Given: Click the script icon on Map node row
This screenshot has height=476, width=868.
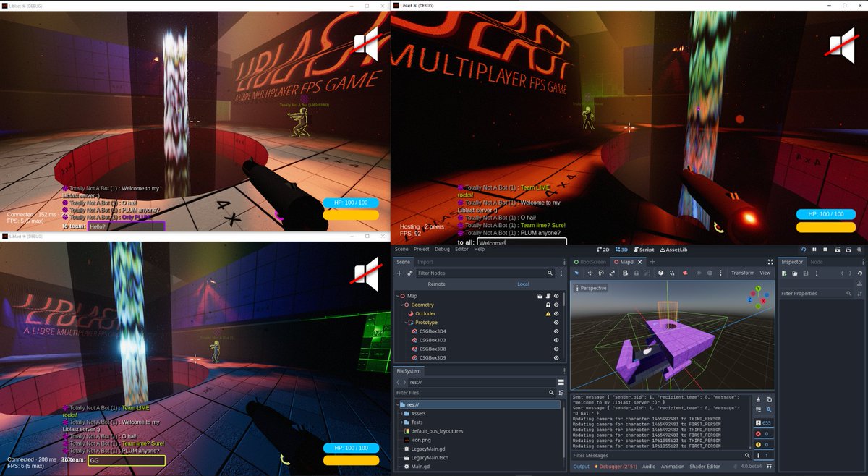Looking at the screenshot, I should tap(548, 296).
